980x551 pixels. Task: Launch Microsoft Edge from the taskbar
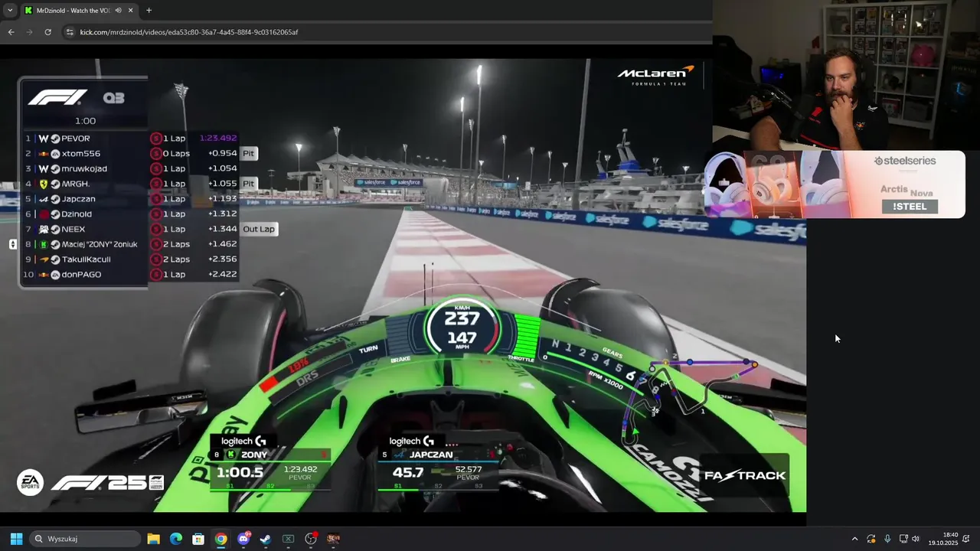click(x=175, y=539)
